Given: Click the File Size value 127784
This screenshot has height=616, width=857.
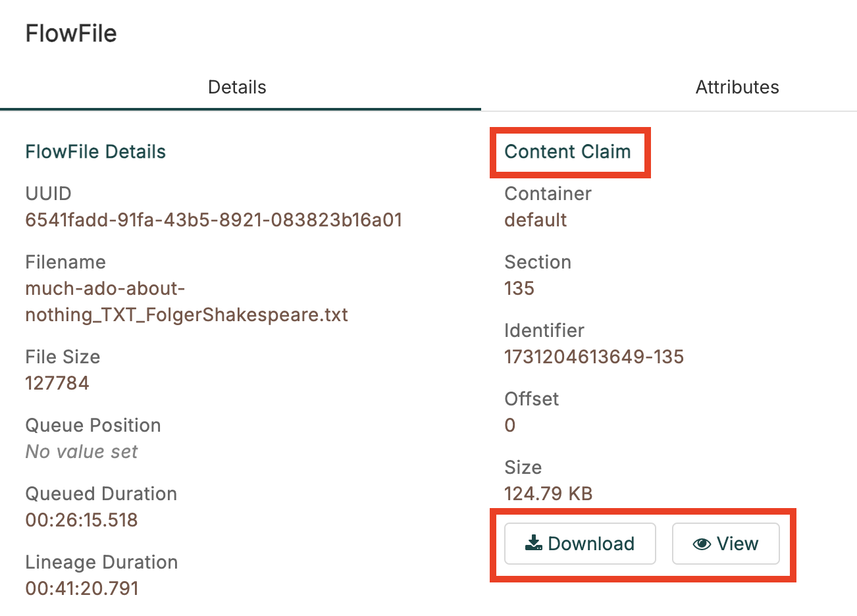Looking at the screenshot, I should click(x=57, y=383).
